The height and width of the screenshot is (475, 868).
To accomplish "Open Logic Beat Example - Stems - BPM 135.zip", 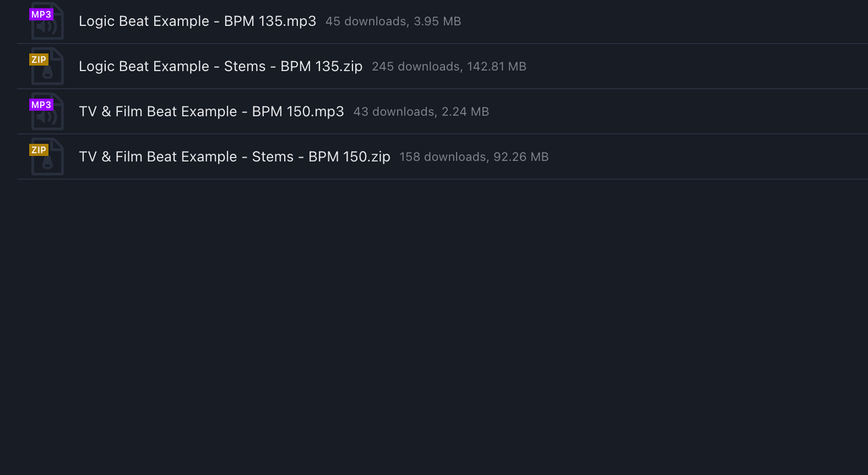I will click(x=220, y=66).
